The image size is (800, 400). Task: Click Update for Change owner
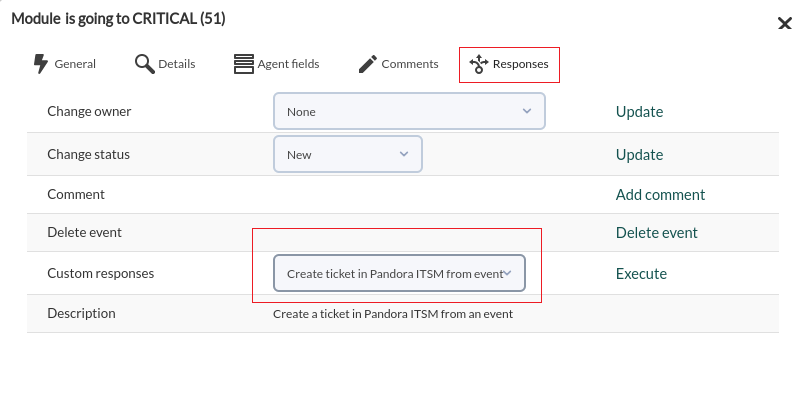pos(639,112)
